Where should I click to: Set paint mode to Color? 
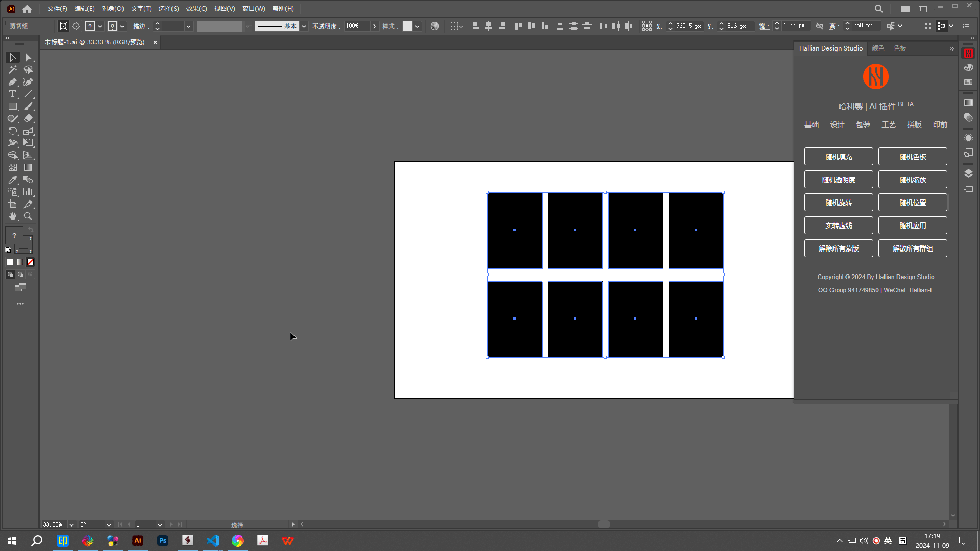[x=10, y=262]
